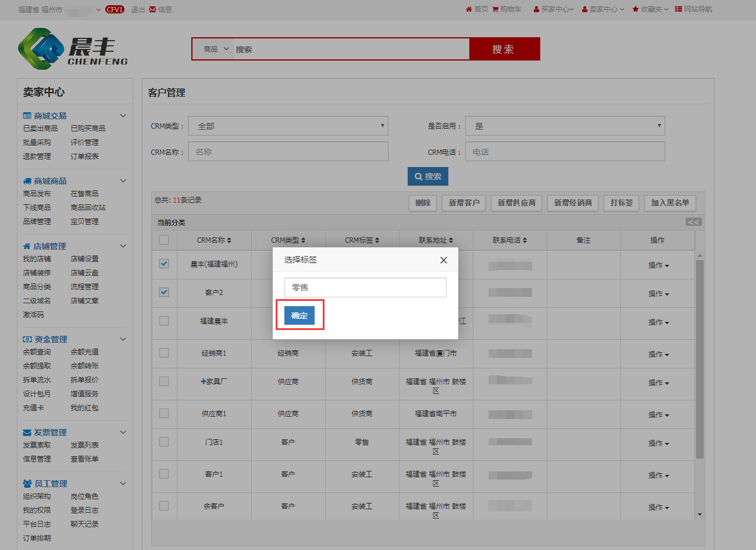Viewport: 756px width, 550px height.
Task: Open 店铺设置 in sidebar menu
Action: click(x=84, y=259)
